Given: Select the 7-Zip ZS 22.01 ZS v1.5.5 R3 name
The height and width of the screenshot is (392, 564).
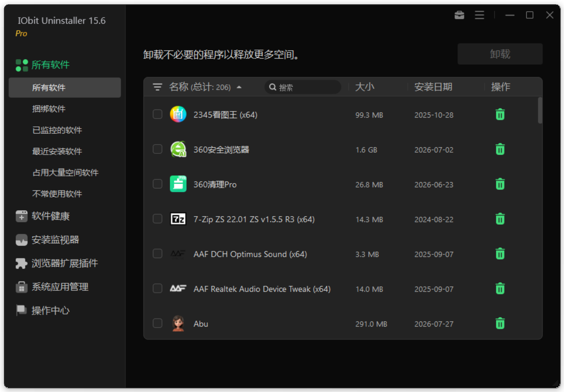Looking at the screenshot, I should tap(254, 219).
